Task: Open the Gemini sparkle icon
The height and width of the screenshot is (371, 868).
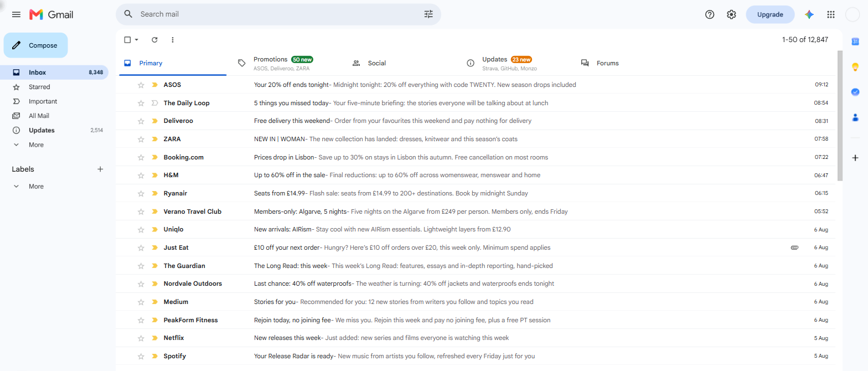Action: [x=809, y=14]
